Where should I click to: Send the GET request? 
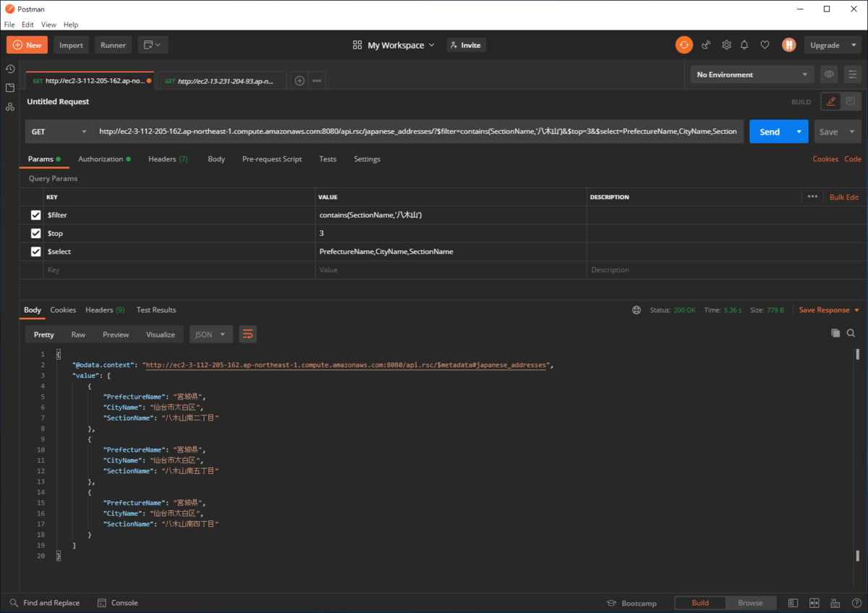[x=770, y=132]
